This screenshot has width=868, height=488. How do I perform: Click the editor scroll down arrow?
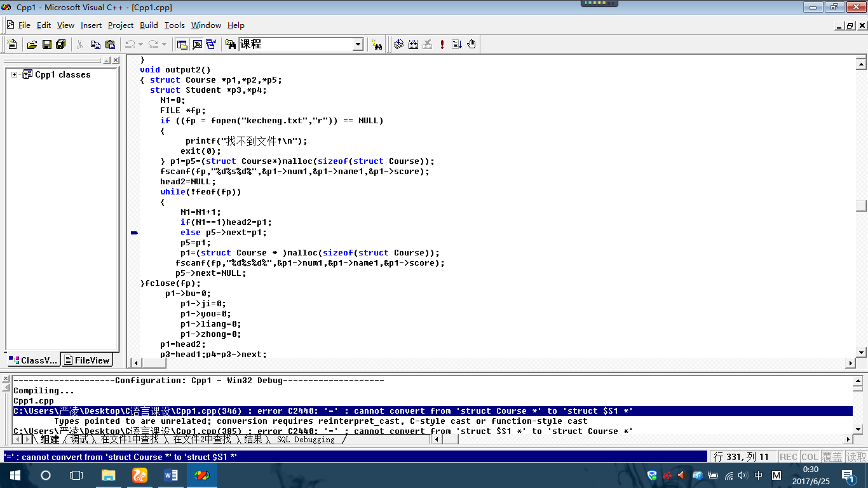861,352
